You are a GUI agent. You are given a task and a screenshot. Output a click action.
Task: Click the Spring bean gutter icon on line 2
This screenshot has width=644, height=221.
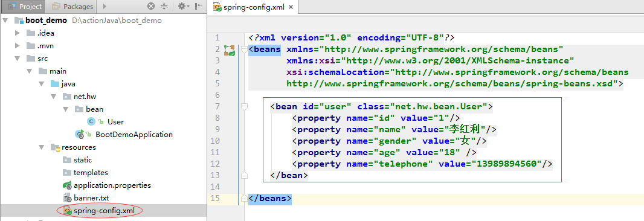(x=229, y=51)
